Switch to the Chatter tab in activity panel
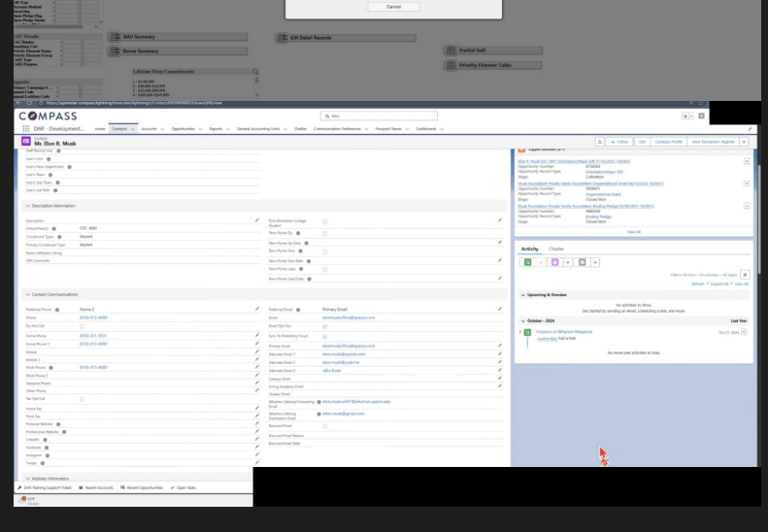The width and height of the screenshot is (768, 532). pyautogui.click(x=556, y=249)
